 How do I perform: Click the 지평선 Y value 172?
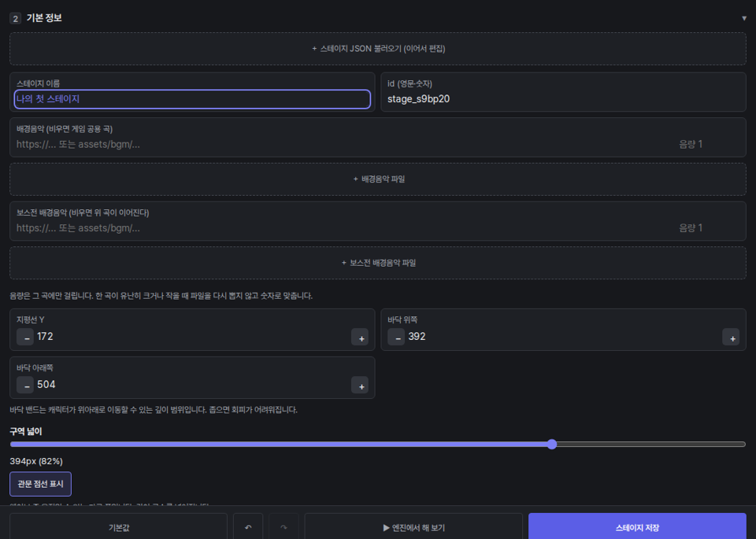46,336
